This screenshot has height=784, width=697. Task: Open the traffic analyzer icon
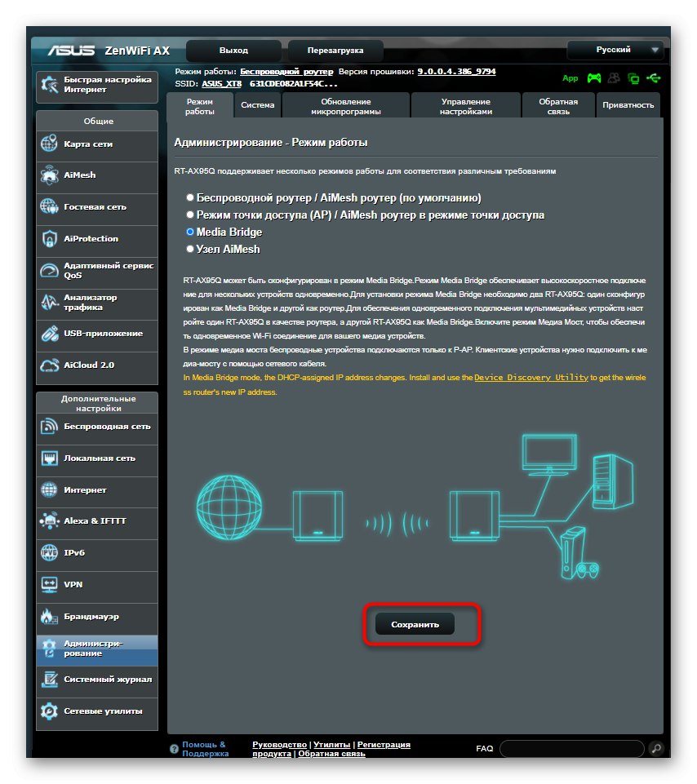pos(49,302)
